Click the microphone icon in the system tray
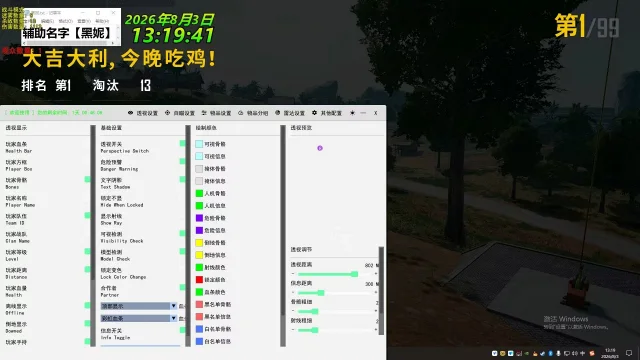Screen dimensions: 640x360 click(558, 353)
